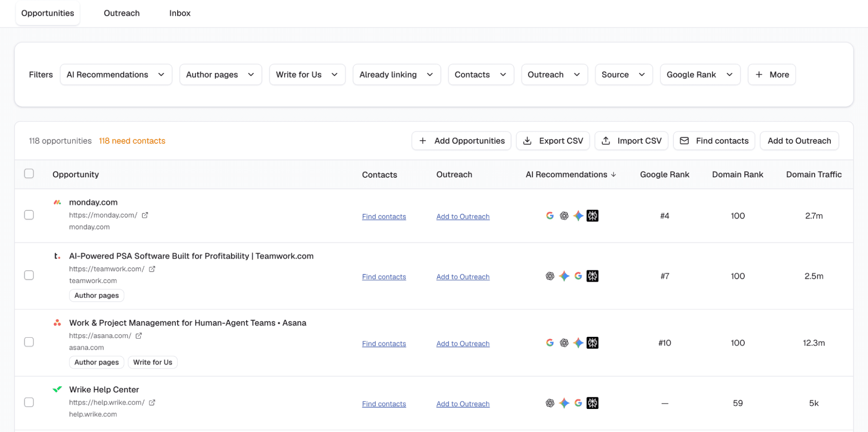Click Perplexity icon in Wrike Help Center row
Image resolution: width=868 pixels, height=432 pixels.
(x=593, y=403)
